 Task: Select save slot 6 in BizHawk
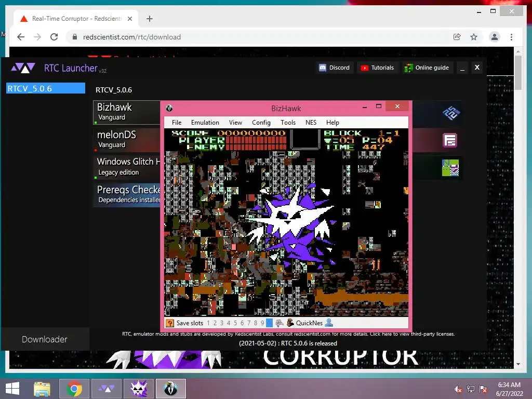(x=242, y=323)
